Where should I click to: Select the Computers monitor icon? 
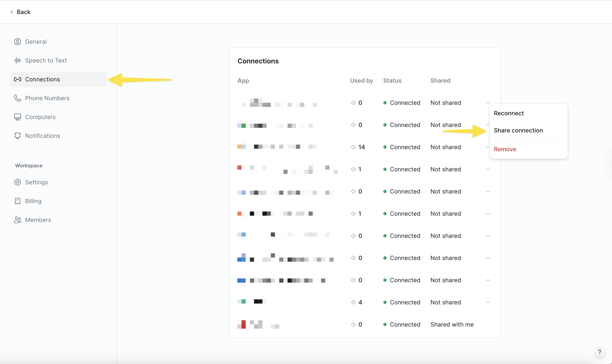[17, 117]
